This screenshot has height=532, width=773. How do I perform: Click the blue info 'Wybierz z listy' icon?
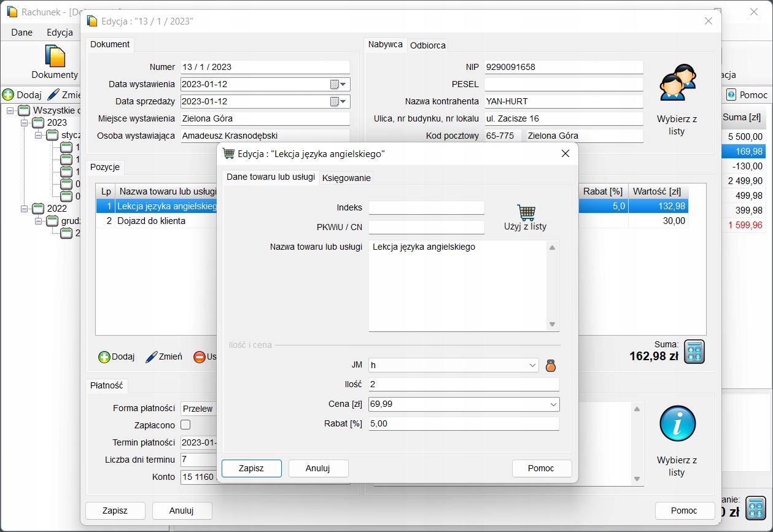677,424
